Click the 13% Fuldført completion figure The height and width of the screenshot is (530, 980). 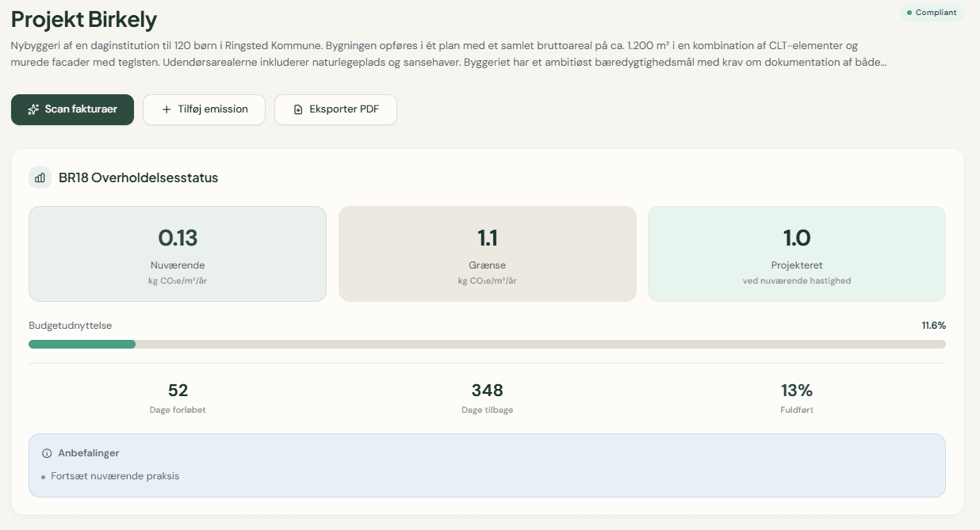click(x=796, y=396)
